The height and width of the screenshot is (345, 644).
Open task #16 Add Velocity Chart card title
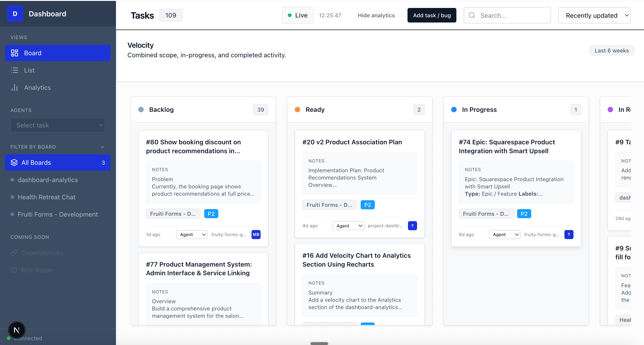[356, 260]
